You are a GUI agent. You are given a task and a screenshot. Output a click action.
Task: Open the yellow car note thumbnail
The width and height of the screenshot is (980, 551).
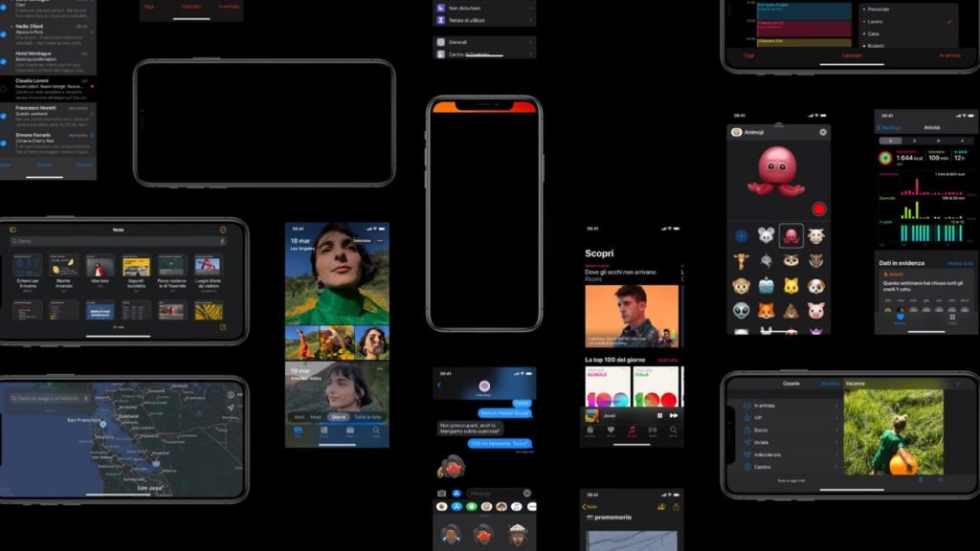click(x=136, y=266)
